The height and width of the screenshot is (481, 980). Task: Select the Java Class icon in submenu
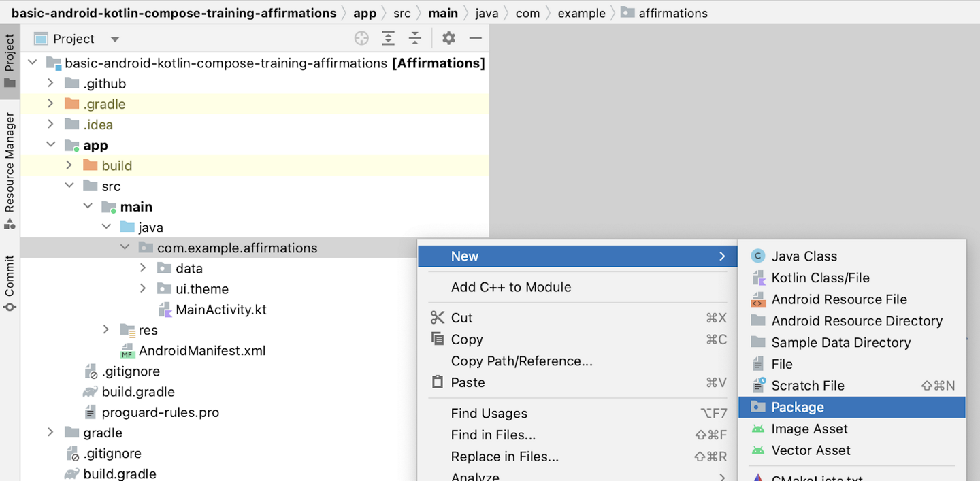click(x=757, y=256)
